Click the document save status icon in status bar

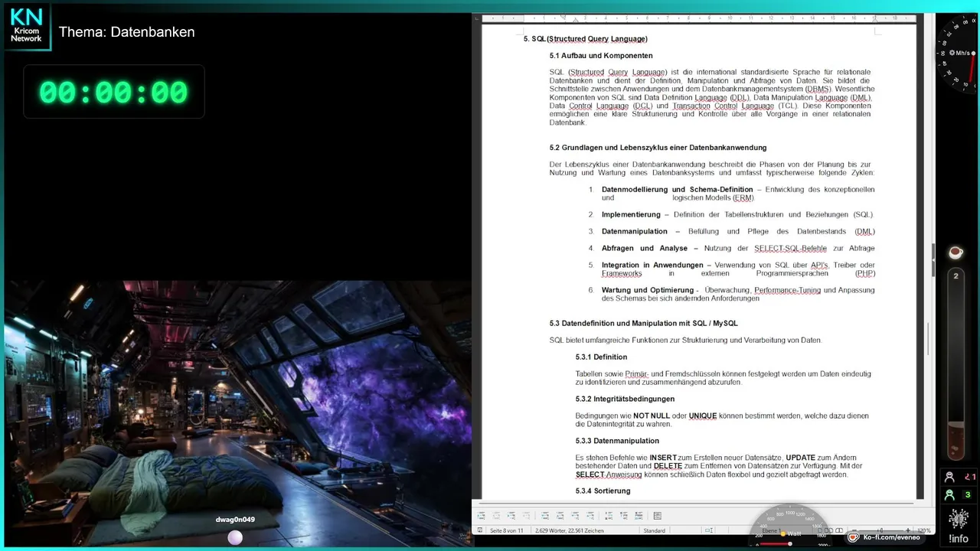[x=479, y=530]
